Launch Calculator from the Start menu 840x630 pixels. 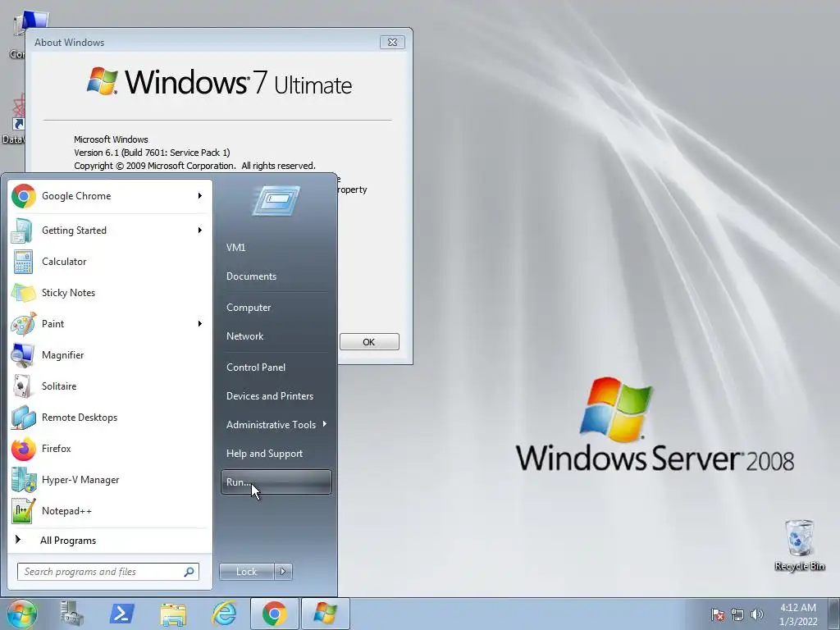click(110, 262)
